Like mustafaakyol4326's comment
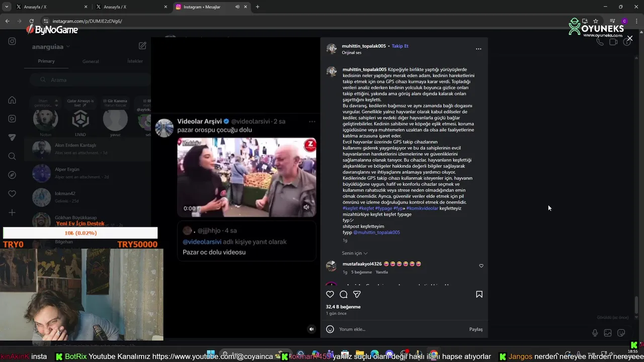This screenshot has height=362, width=644. (481, 266)
